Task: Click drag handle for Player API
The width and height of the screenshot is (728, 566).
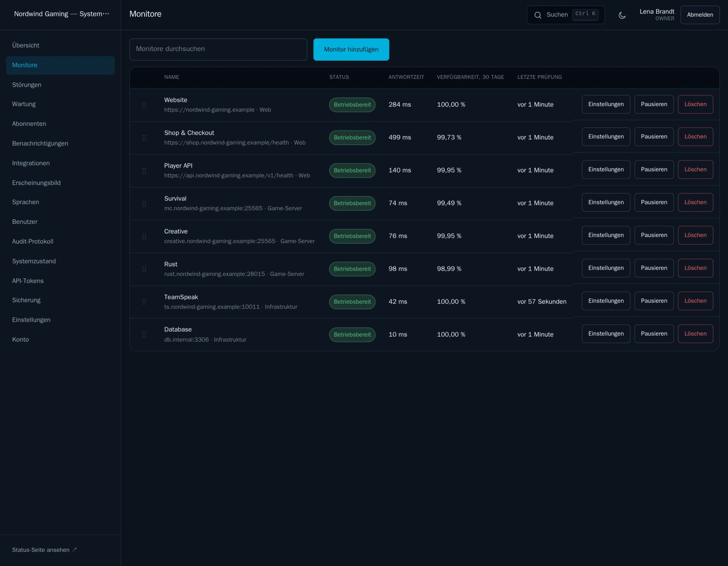Action: (x=144, y=171)
